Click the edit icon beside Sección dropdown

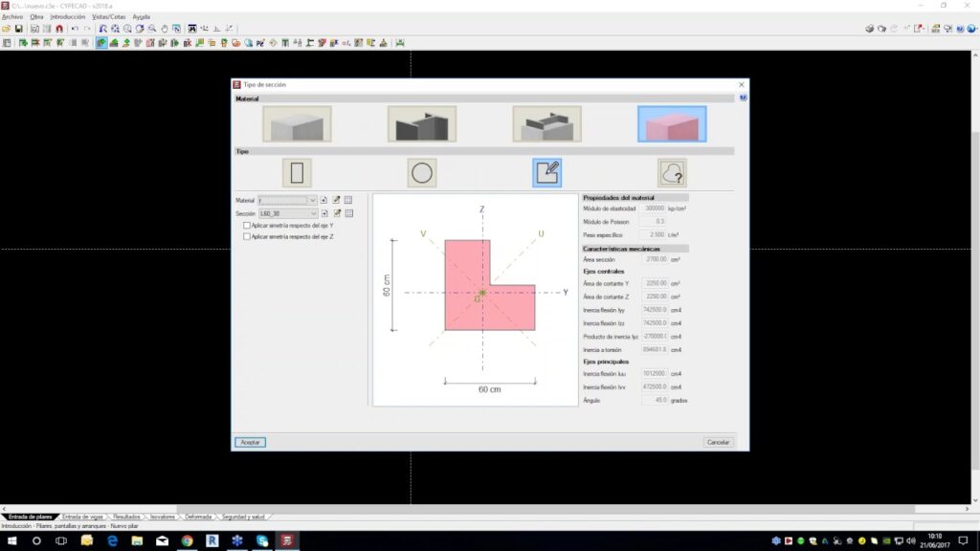(x=337, y=213)
